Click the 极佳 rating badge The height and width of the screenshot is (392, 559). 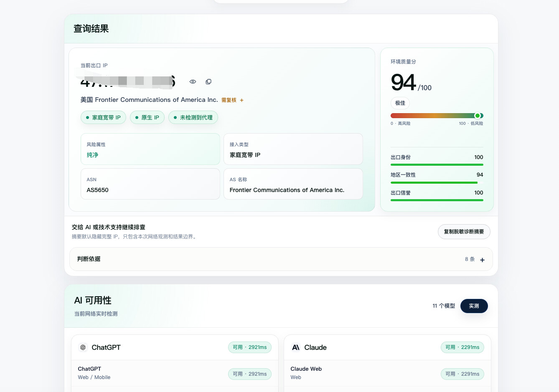click(400, 103)
